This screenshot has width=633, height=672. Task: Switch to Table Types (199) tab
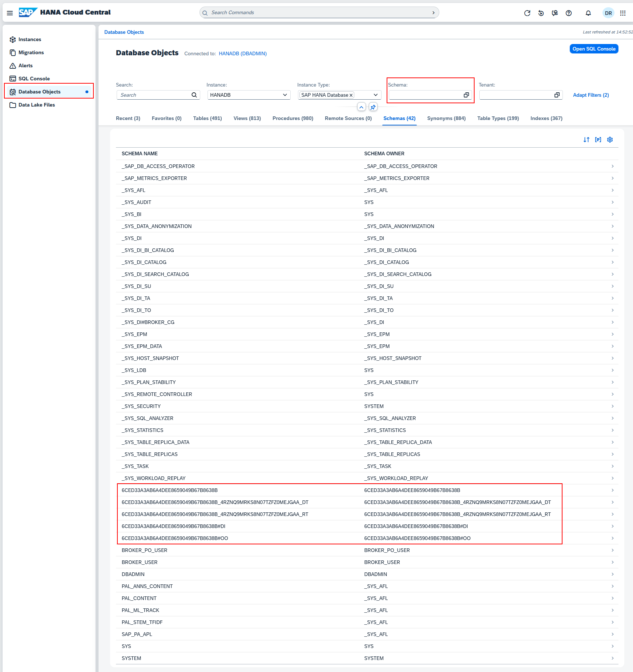(x=498, y=118)
